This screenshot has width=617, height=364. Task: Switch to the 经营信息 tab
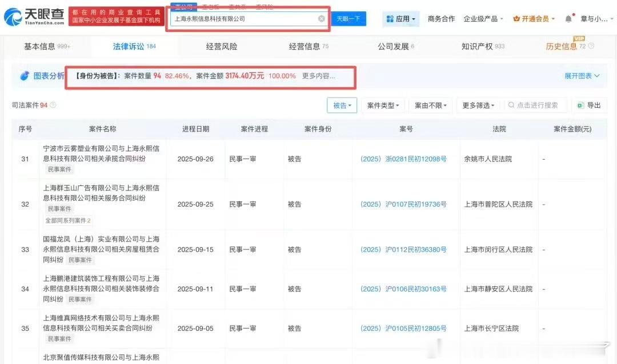(x=308, y=46)
